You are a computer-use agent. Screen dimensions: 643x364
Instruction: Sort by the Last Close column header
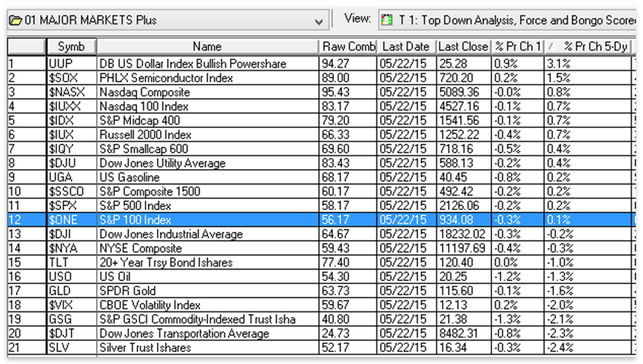[463, 46]
